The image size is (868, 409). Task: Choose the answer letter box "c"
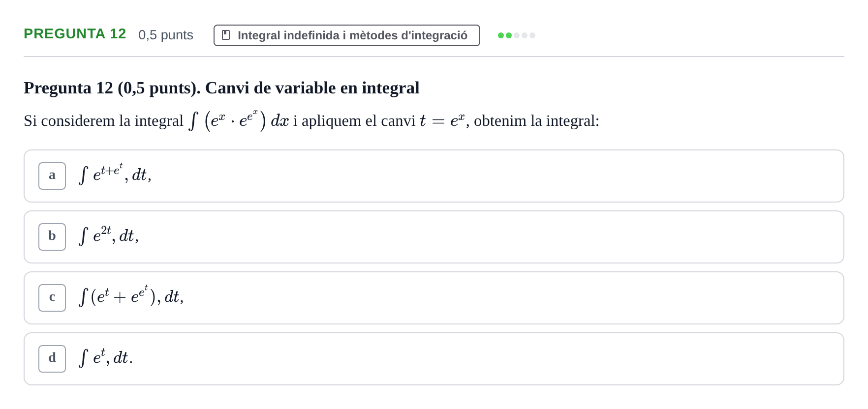[x=52, y=298]
